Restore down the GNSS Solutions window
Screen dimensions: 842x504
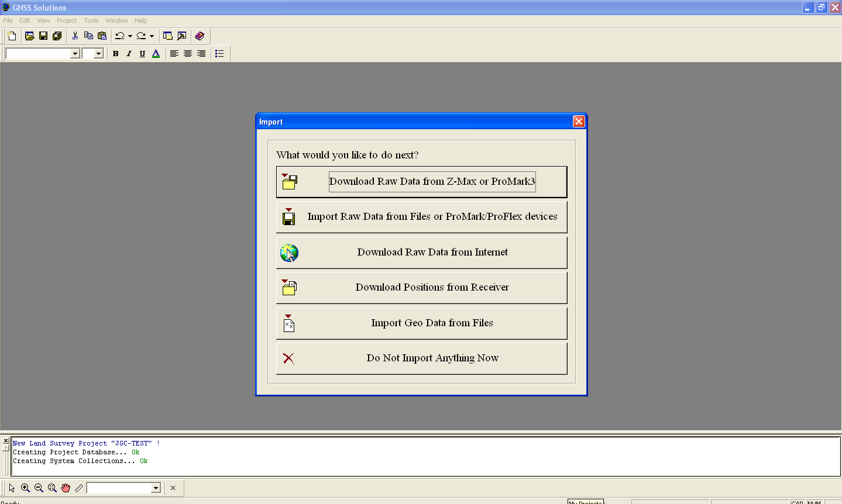tap(822, 8)
